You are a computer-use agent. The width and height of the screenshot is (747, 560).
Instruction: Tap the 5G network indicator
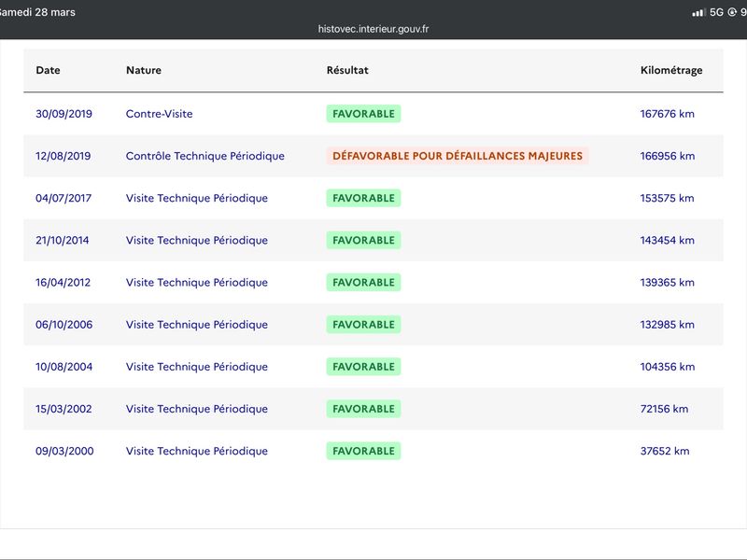(717, 12)
